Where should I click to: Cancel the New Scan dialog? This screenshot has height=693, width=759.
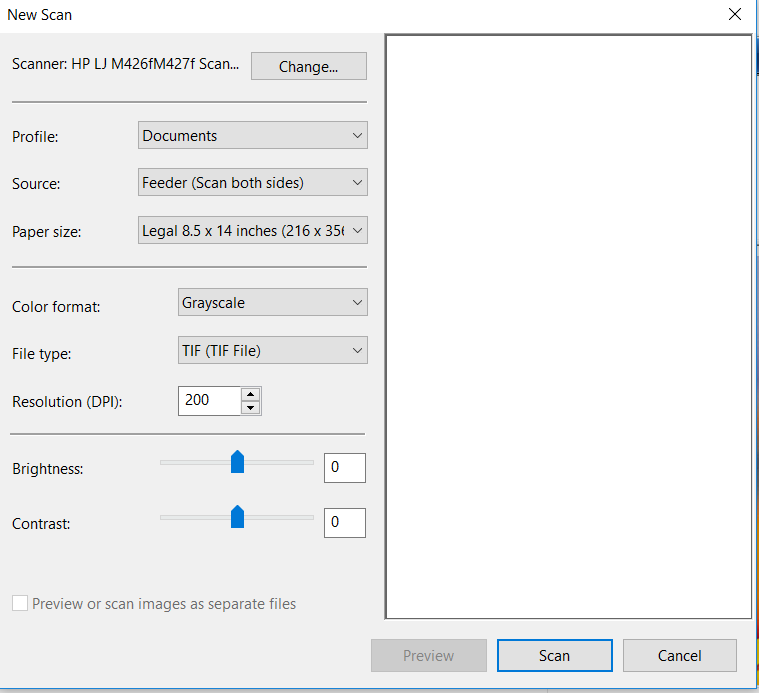click(x=680, y=656)
